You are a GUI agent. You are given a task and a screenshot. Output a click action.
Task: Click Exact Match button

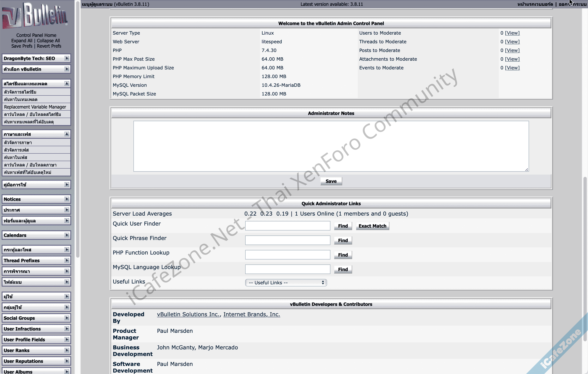[372, 226]
